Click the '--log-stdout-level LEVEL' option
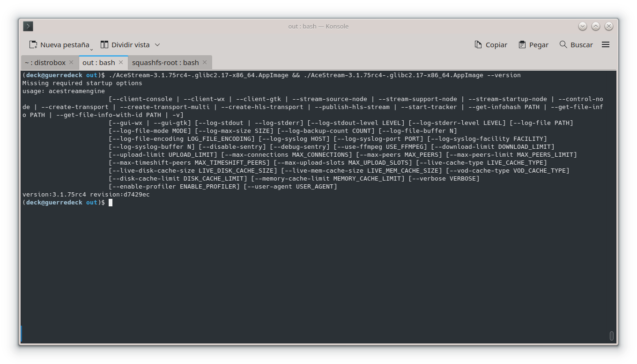 (356, 123)
